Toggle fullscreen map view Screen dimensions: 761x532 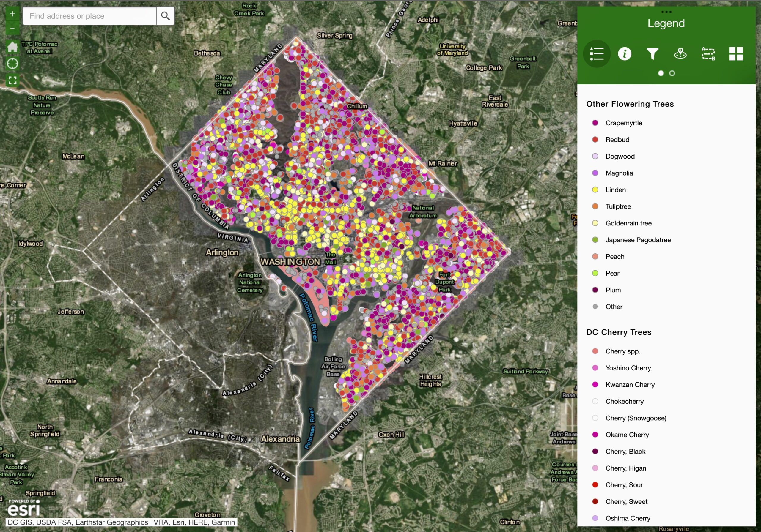[x=12, y=80]
